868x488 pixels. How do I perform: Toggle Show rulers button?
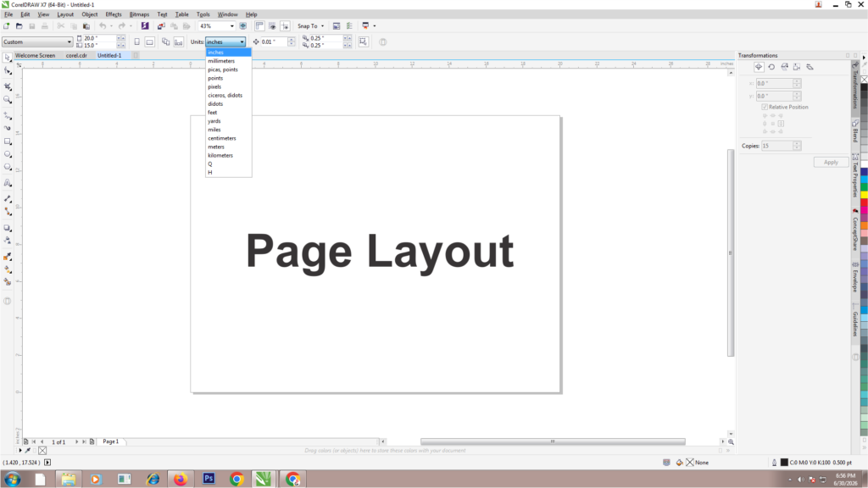click(x=259, y=26)
